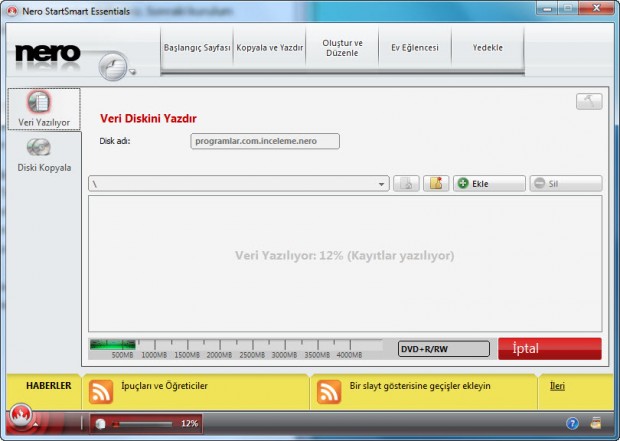This screenshot has height=441, width=620.
Task: Open İpuçları ve Öğreticiler feed text
Action: [164, 386]
